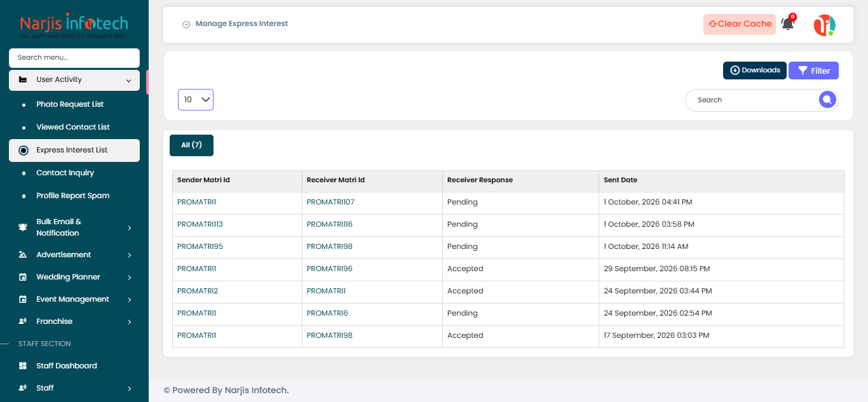Viewport: 868px width, 402px height.
Task: Click the Sender Matri Id column header
Action: [x=237, y=181]
